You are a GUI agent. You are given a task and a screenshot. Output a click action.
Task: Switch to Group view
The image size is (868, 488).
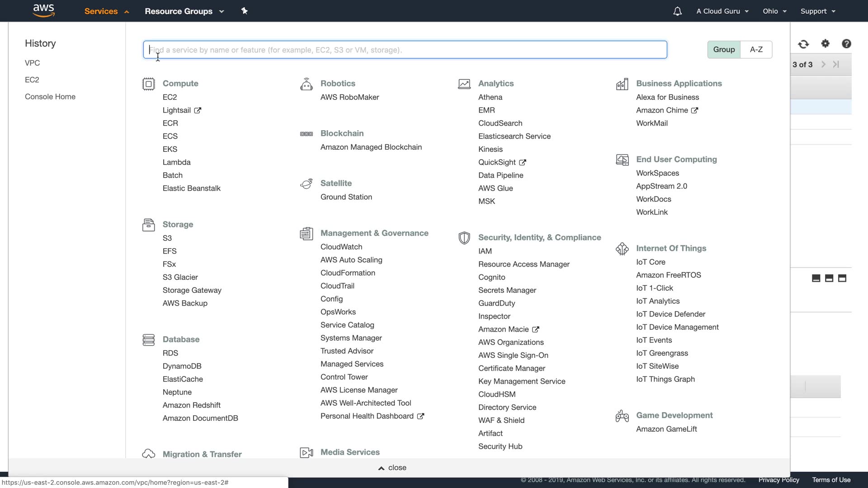tap(724, 49)
